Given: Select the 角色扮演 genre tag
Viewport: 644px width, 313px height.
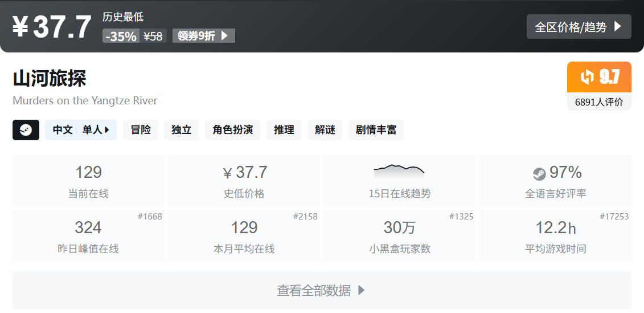Looking at the screenshot, I should click(232, 130).
